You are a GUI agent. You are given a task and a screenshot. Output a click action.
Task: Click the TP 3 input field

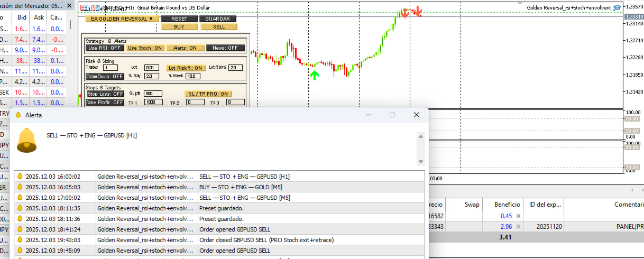click(x=235, y=103)
